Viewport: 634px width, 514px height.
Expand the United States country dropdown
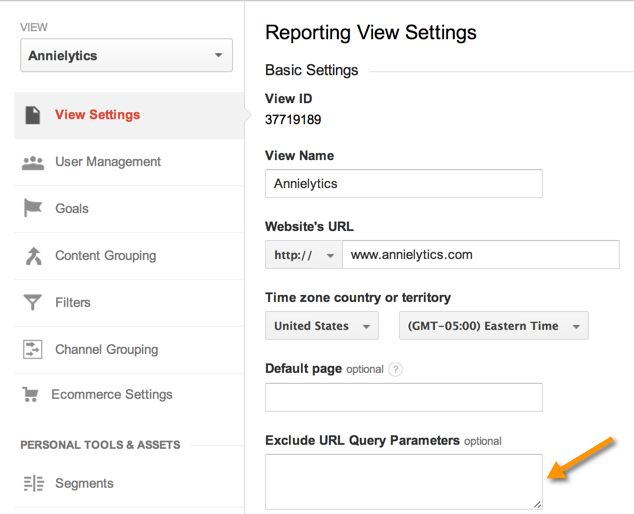pyautogui.click(x=322, y=326)
